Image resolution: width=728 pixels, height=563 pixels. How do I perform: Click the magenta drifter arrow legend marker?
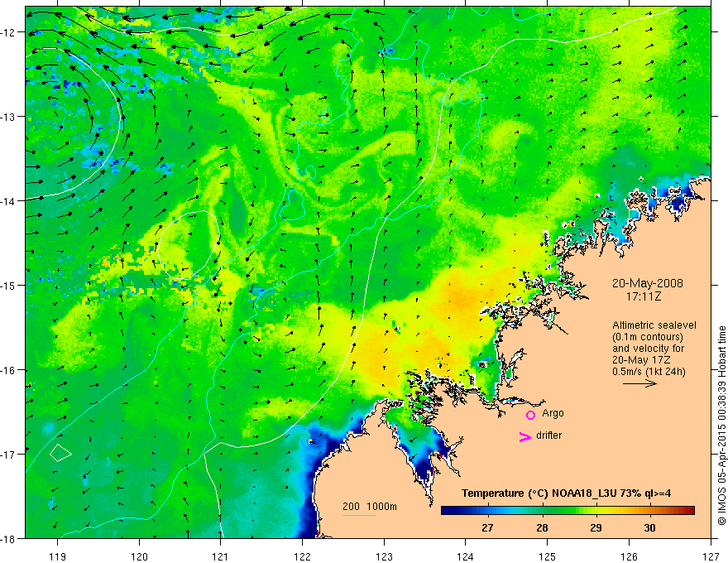(x=524, y=436)
